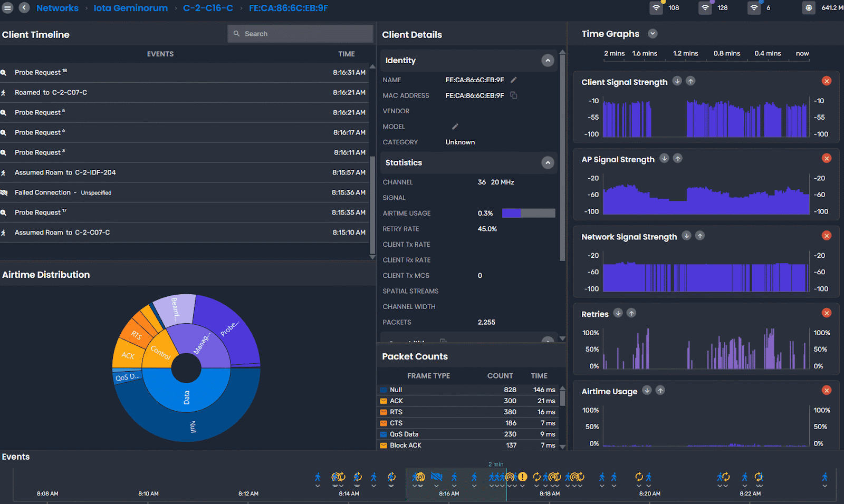Viewport: 844px width, 504px height.
Task: Move Retries graph up
Action: coord(631,313)
